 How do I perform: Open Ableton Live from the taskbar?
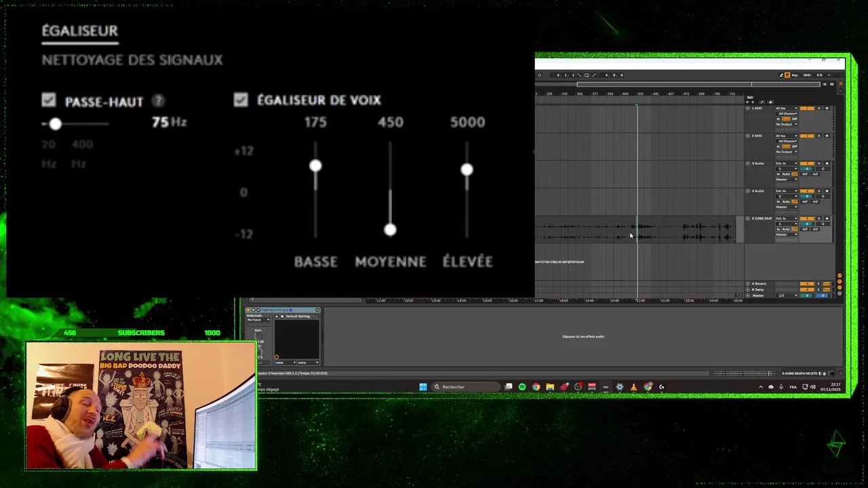click(x=606, y=387)
